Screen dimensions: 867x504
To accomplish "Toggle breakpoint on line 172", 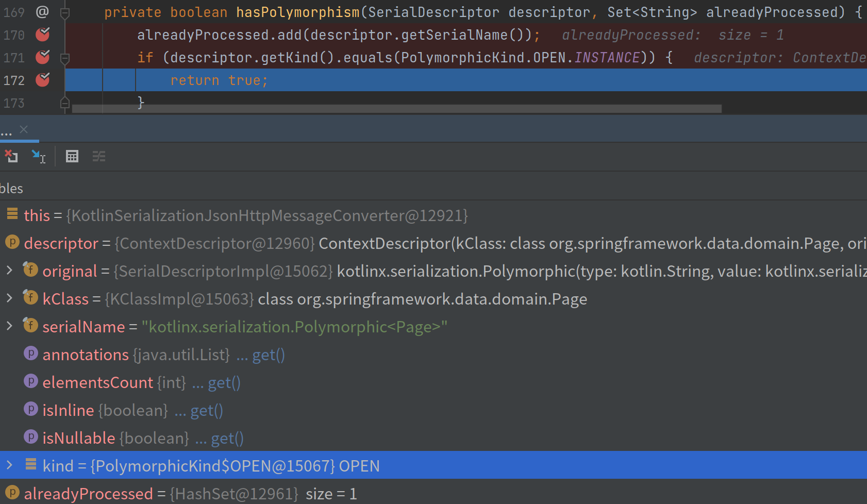I will click(43, 80).
